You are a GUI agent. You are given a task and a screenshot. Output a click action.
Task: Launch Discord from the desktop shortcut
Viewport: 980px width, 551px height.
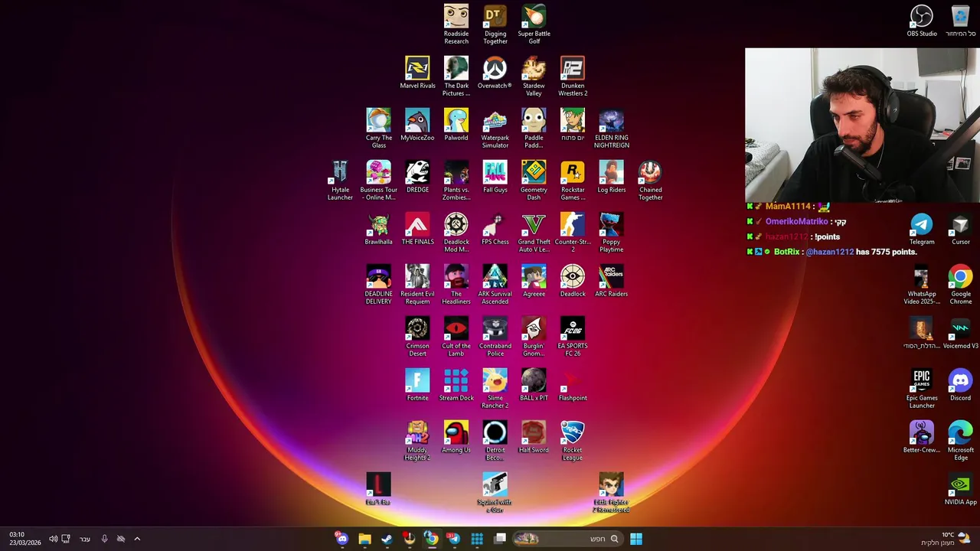point(960,385)
